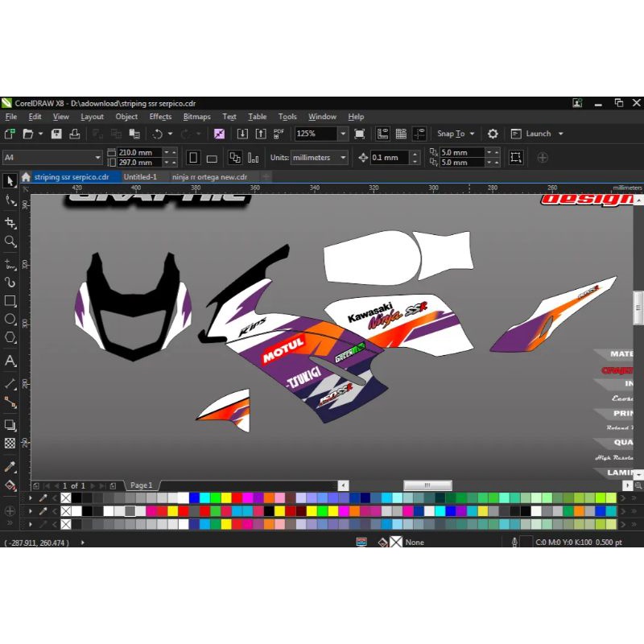Select the Rectangle tool
The width and height of the screenshot is (644, 644).
[10, 300]
